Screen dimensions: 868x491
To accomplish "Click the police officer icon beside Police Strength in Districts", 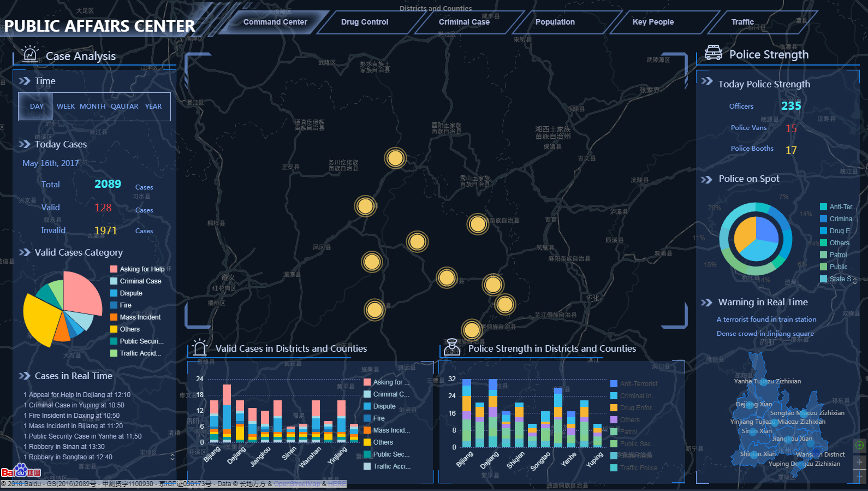I will pos(452,347).
